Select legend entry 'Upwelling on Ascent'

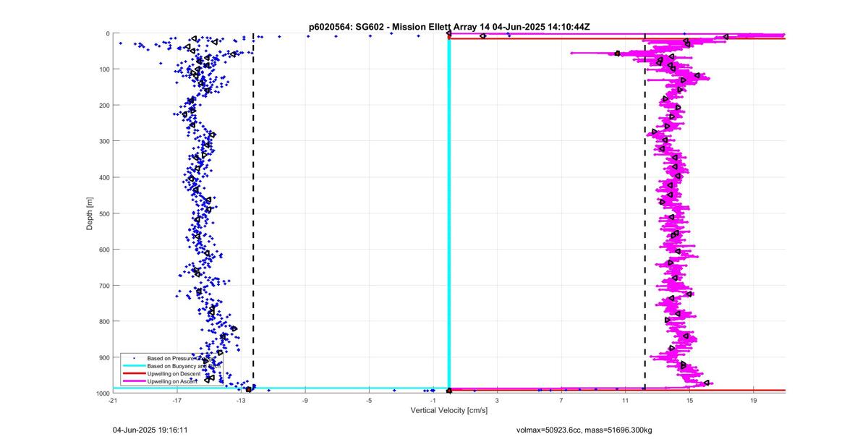[173, 381]
